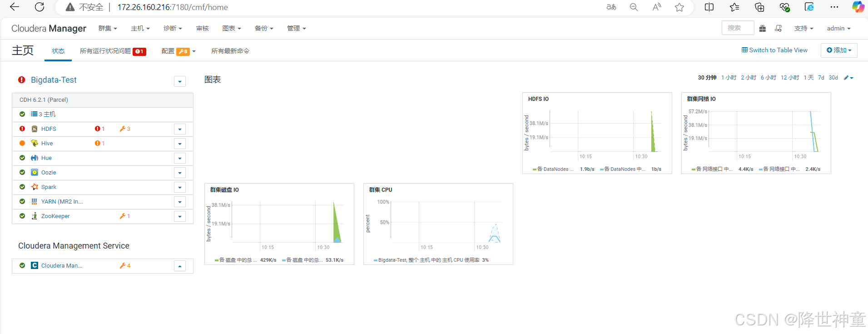Open the Oozie row actions dropdown
The height and width of the screenshot is (334, 868).
point(180,173)
